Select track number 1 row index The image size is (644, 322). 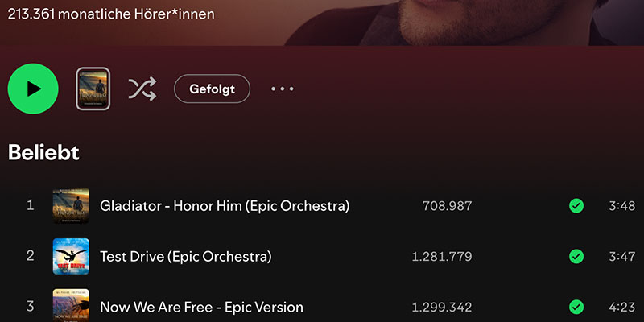click(x=31, y=205)
